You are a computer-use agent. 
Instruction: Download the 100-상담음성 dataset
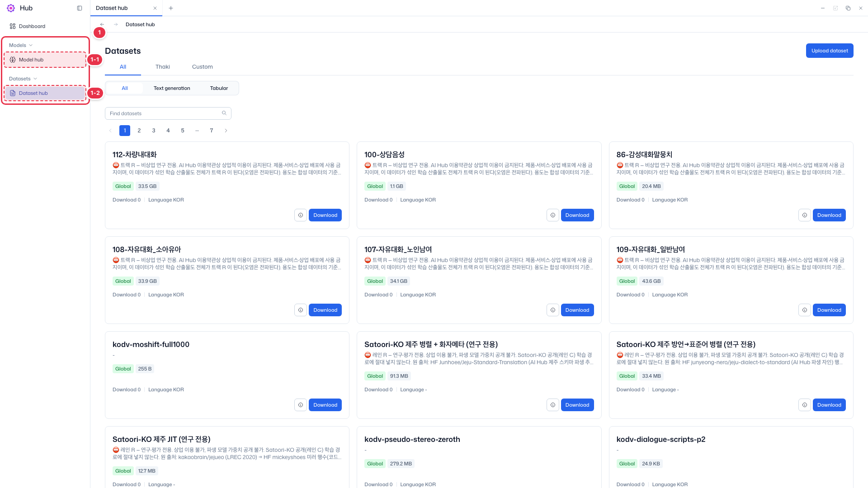click(577, 215)
